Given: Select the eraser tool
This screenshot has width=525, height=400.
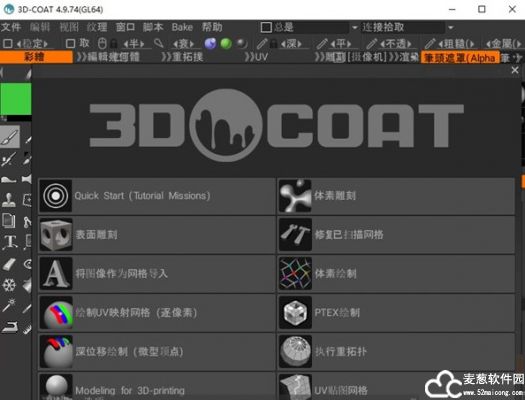Looking at the screenshot, I should [9, 264].
